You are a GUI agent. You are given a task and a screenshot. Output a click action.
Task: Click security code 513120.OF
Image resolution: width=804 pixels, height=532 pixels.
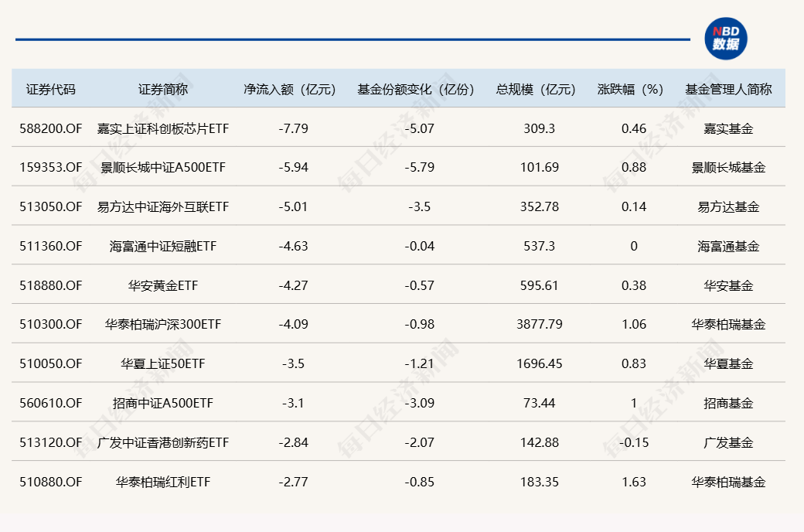[x=51, y=442]
